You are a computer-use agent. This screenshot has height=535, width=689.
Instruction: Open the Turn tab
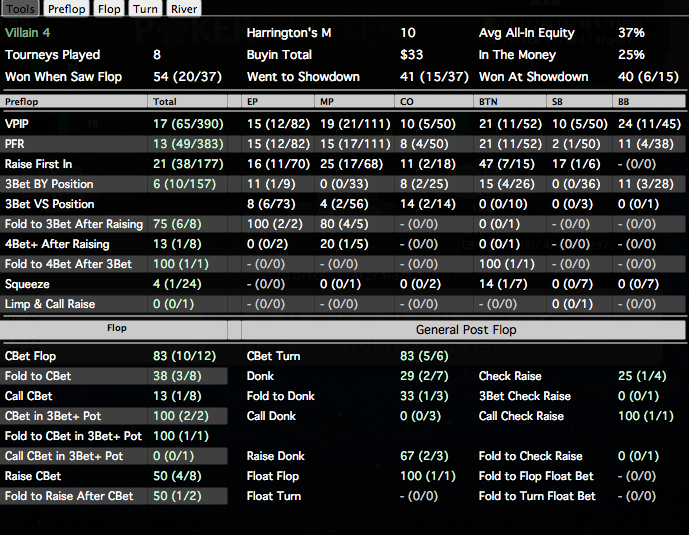145,8
